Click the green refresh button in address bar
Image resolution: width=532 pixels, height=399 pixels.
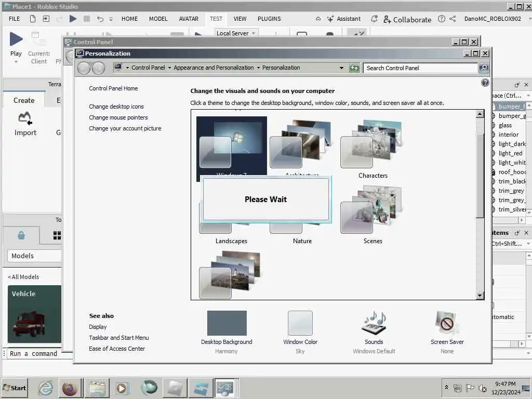point(354,68)
